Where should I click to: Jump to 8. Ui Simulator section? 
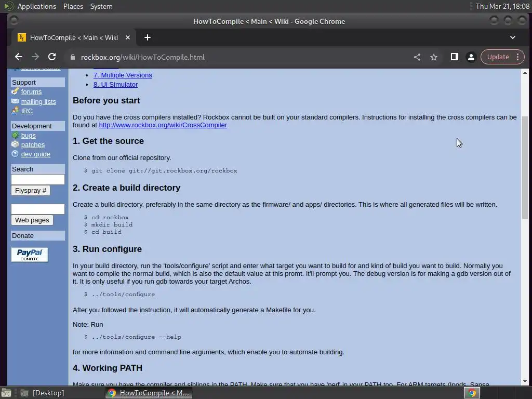pos(116,85)
